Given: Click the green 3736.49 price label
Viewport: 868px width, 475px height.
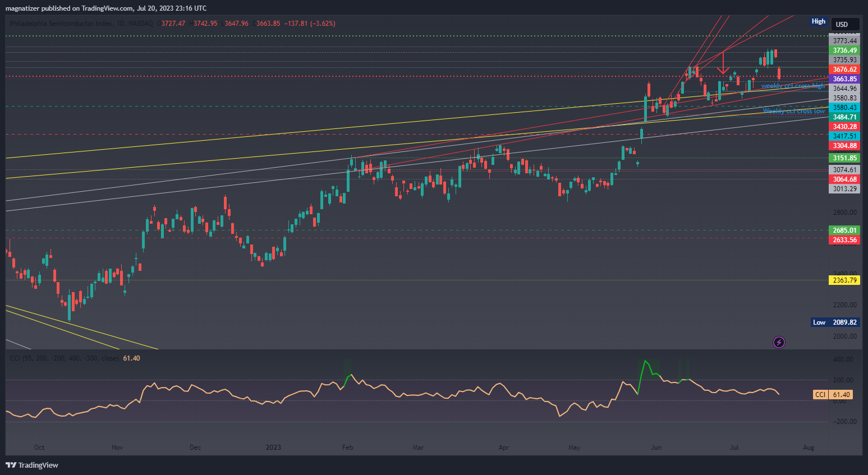Looking at the screenshot, I should coord(844,50).
